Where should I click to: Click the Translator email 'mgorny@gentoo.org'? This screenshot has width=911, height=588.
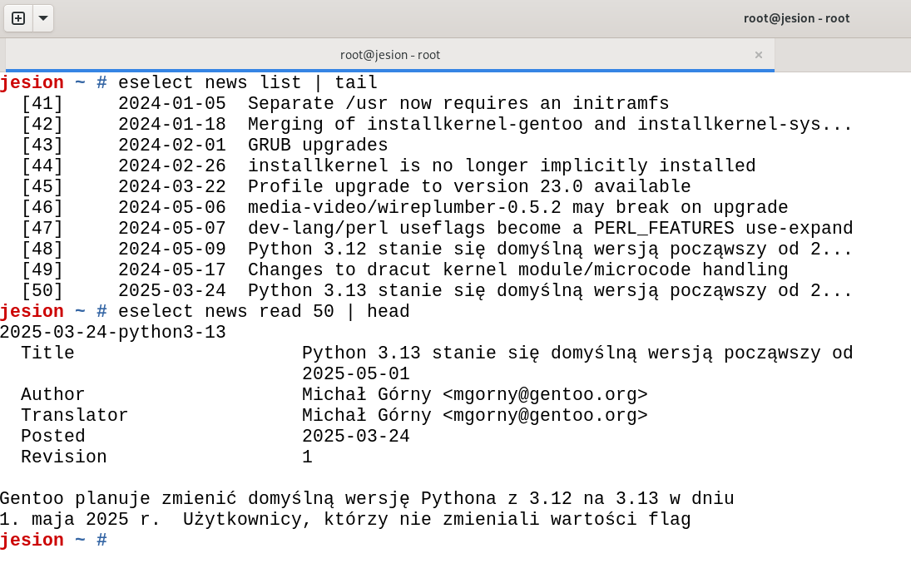click(x=545, y=416)
